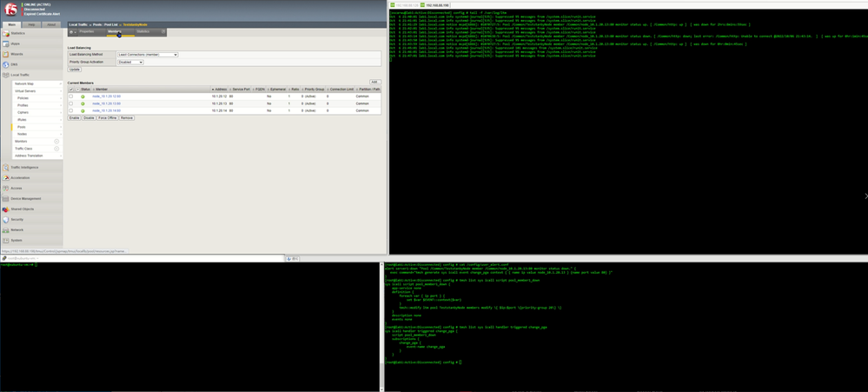Open the Statistics section icon in sidebar
The width and height of the screenshot is (868, 392).
coord(5,33)
